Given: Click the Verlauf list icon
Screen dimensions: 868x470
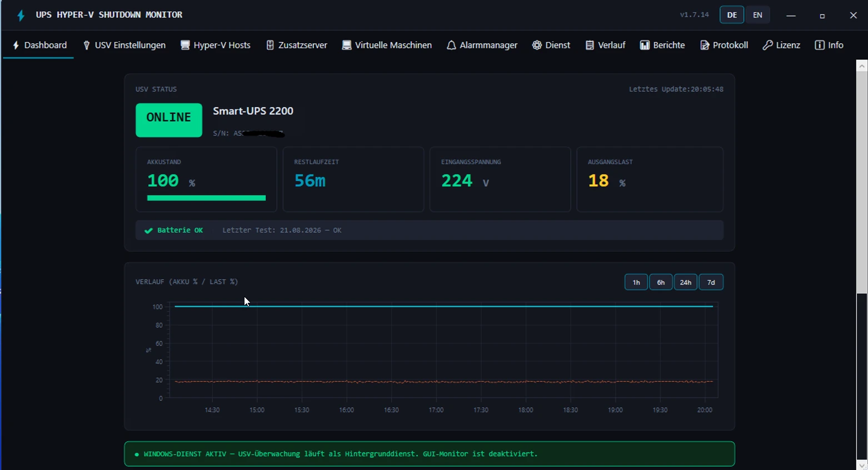Looking at the screenshot, I should 590,45.
